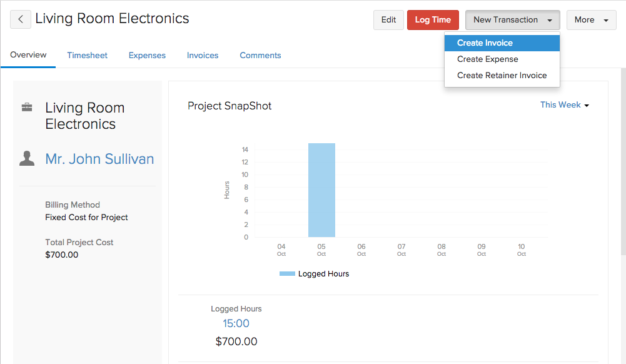This screenshot has height=364, width=626.
Task: Click the Logged Hours legend text
Action: coord(323,274)
